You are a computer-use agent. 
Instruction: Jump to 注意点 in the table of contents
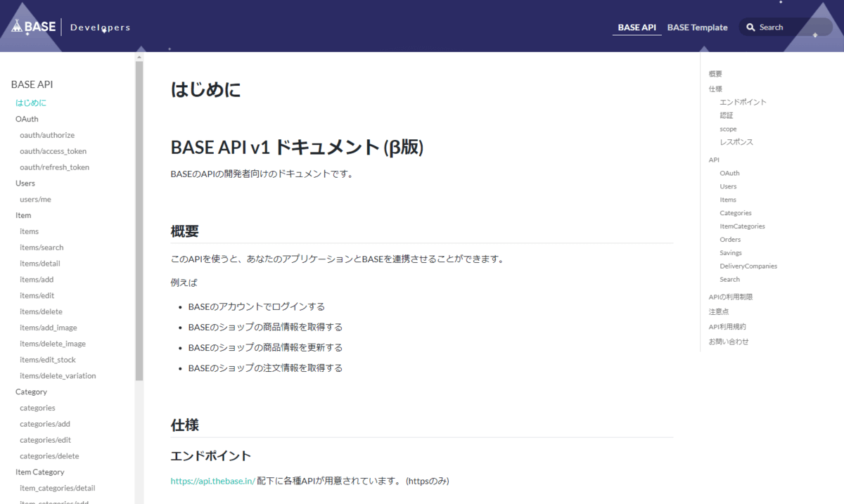pyautogui.click(x=719, y=311)
